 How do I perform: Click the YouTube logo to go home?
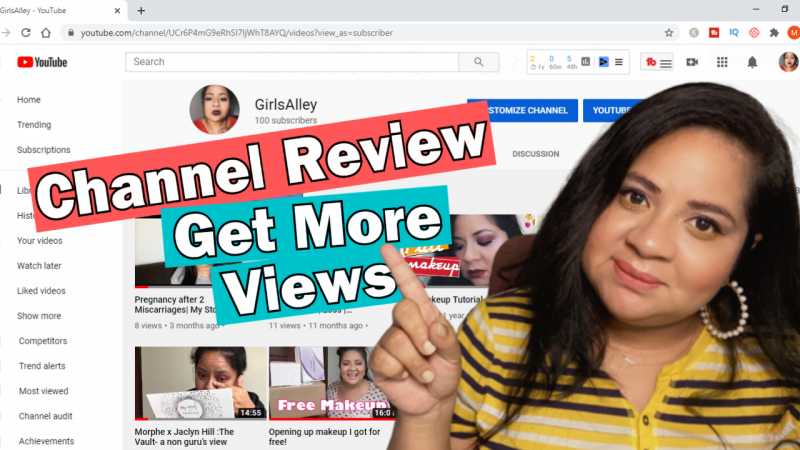click(x=42, y=62)
